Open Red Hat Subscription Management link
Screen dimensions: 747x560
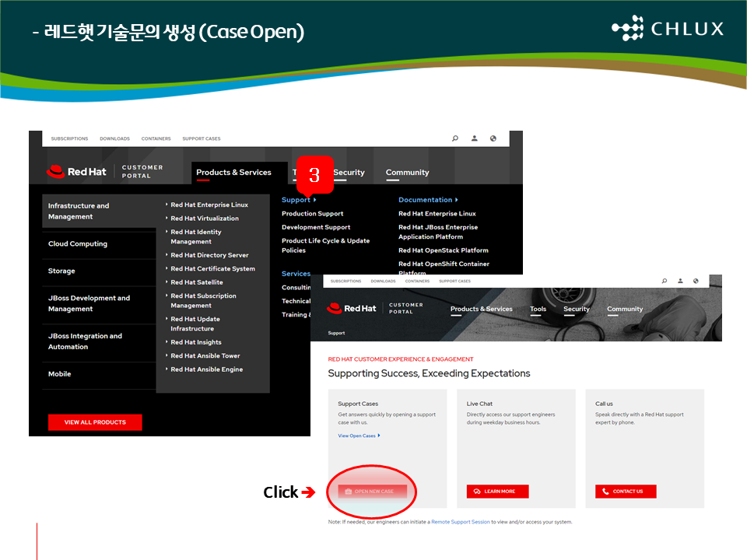click(x=203, y=300)
